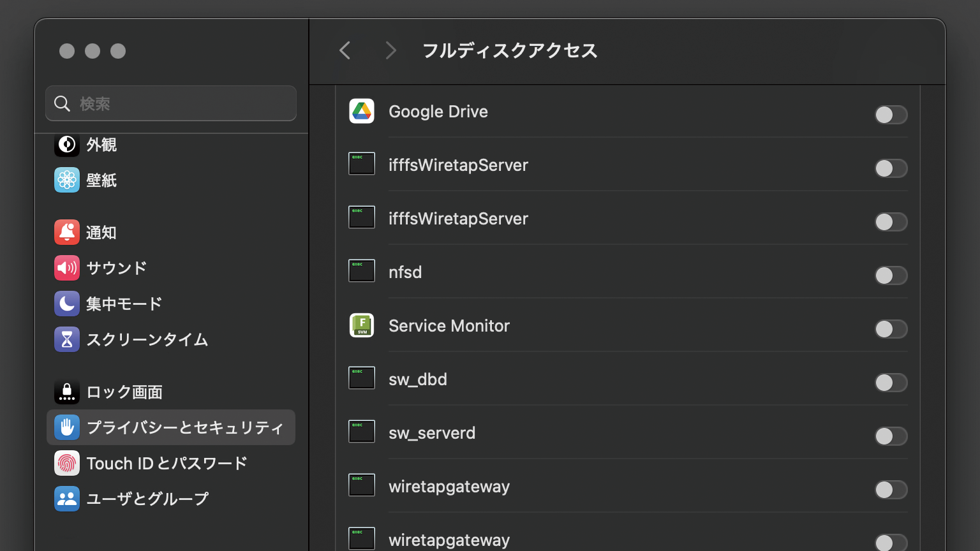Turn on Service Monitor toggle
Viewport: 980px width, 551px height.
click(x=891, y=329)
